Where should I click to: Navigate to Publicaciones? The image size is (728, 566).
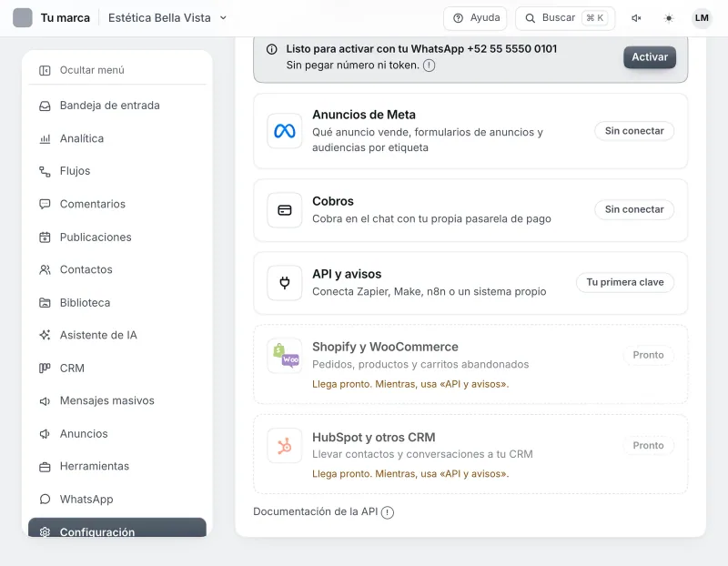[117, 238]
